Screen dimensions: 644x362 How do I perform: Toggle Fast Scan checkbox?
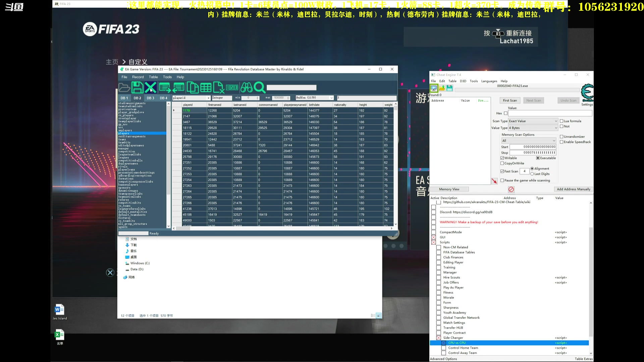502,171
